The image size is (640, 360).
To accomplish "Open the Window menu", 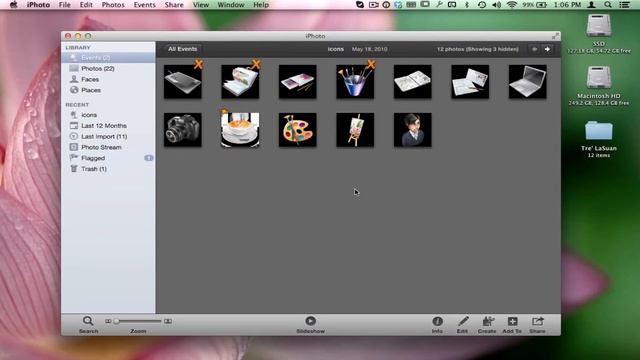I will click(x=231, y=5).
